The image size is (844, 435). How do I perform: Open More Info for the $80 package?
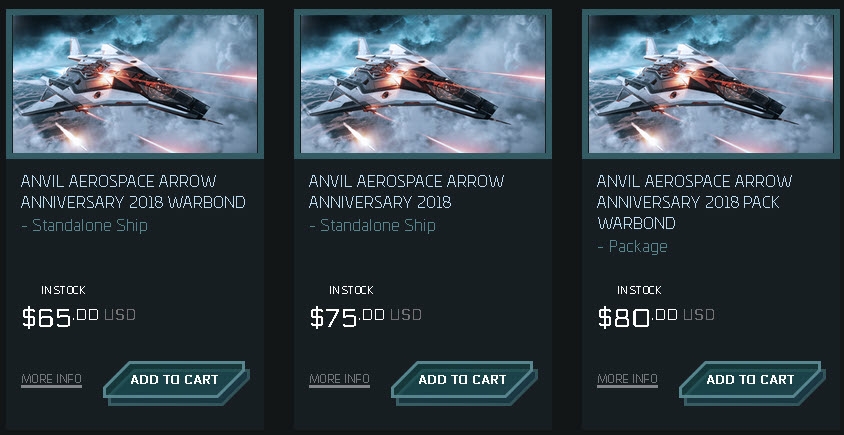627,379
